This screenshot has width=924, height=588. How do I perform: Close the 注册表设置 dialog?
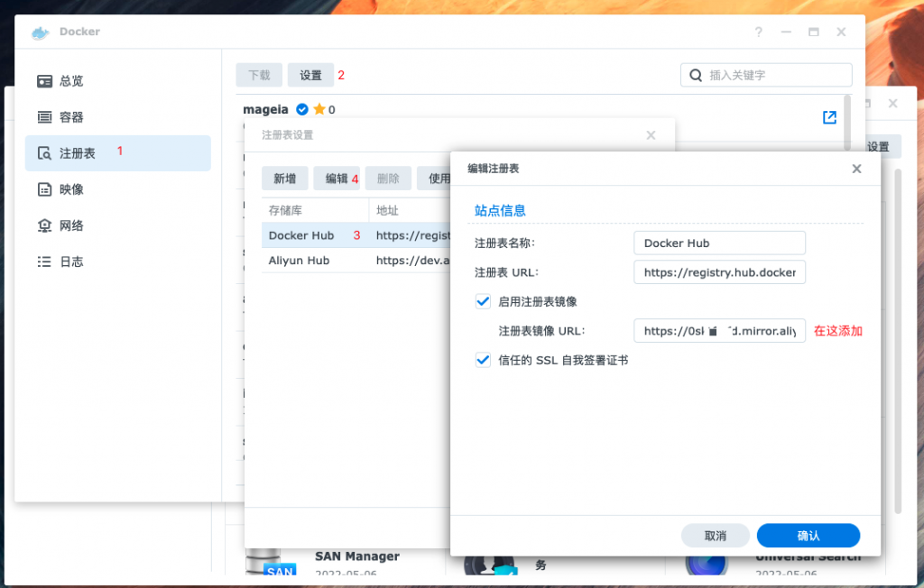[651, 135]
